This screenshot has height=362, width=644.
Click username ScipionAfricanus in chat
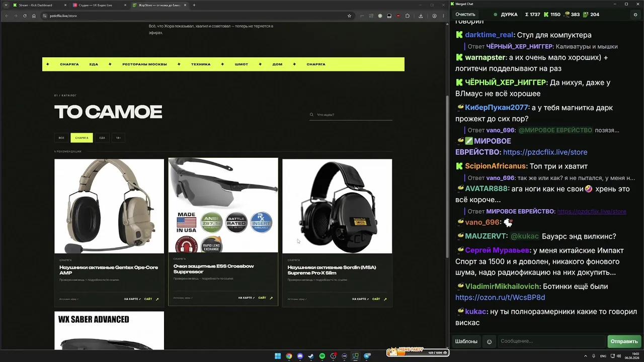(x=496, y=166)
